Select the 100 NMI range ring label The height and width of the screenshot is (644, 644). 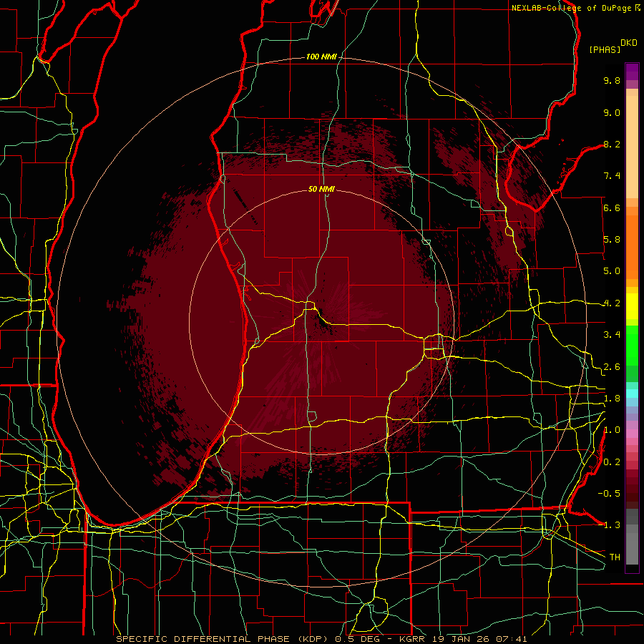321,57
